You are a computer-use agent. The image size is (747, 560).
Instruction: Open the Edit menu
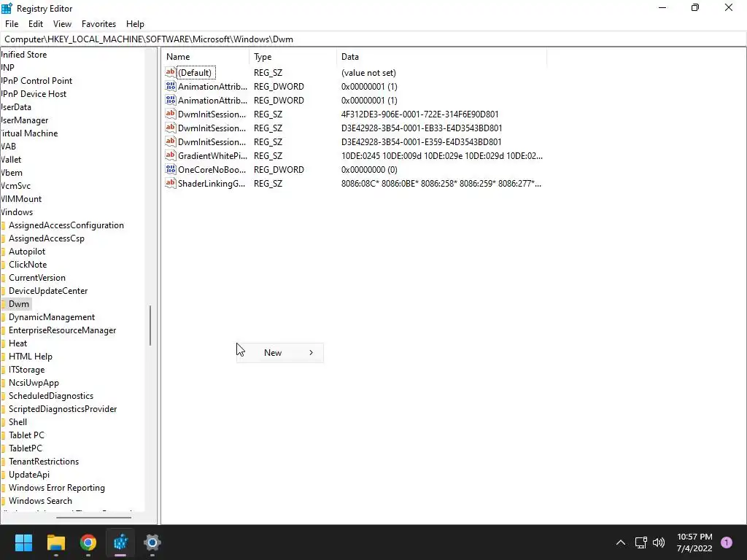(x=36, y=24)
